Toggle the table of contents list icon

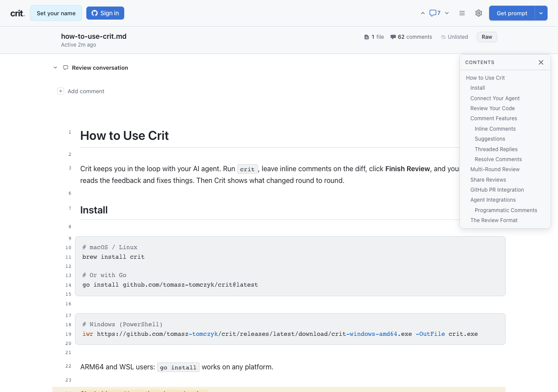[462, 13]
